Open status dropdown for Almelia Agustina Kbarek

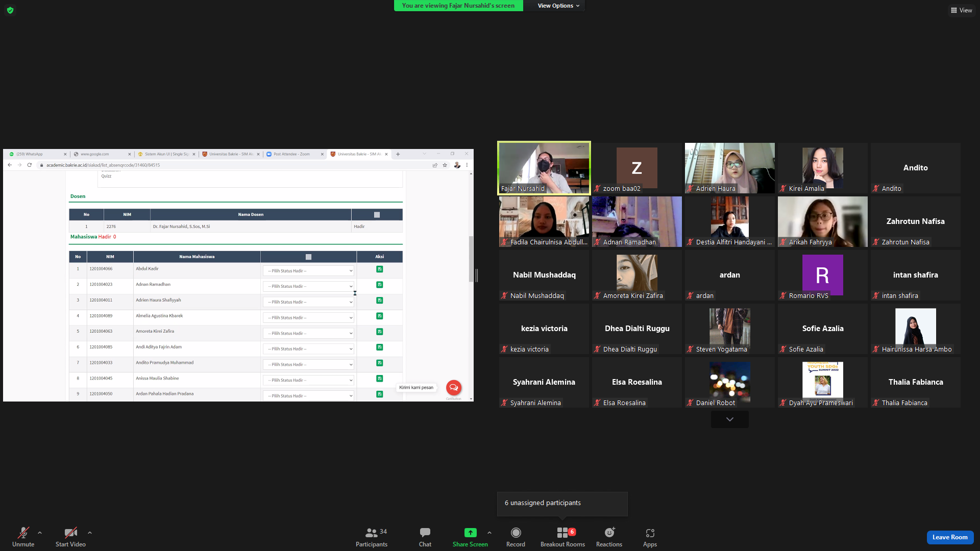coord(308,318)
